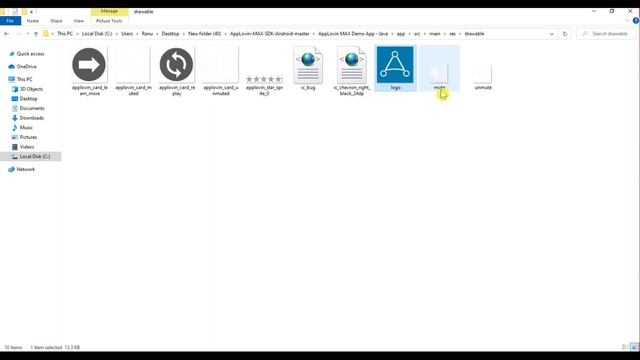Click 'New folder (40)' breadcrumb

click(204, 34)
